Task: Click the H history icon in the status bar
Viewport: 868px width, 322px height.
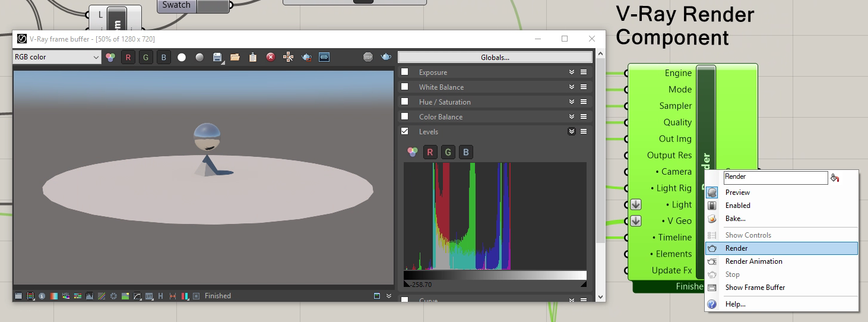Action: click(160, 296)
